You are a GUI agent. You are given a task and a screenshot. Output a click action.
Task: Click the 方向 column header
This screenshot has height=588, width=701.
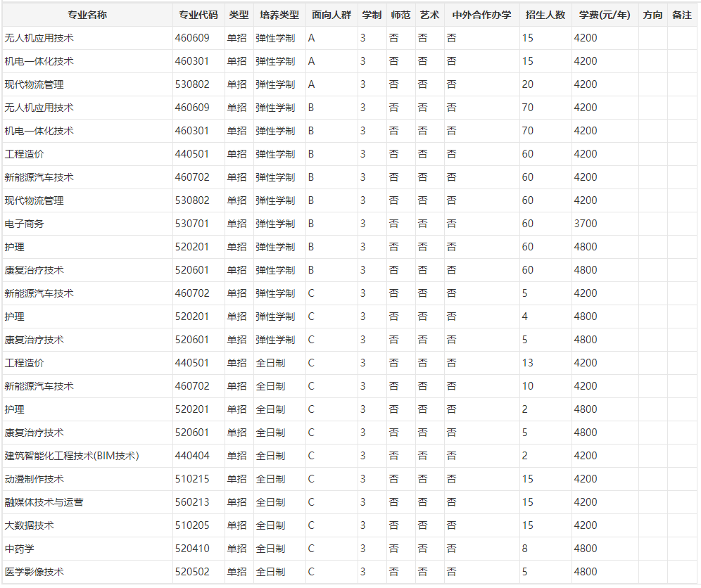pos(652,15)
